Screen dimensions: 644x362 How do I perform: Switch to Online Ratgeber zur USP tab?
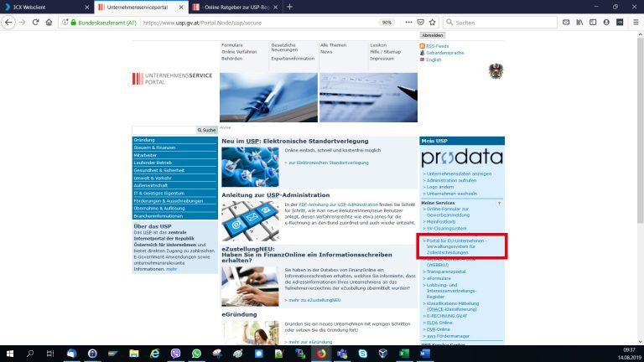tap(236, 7)
